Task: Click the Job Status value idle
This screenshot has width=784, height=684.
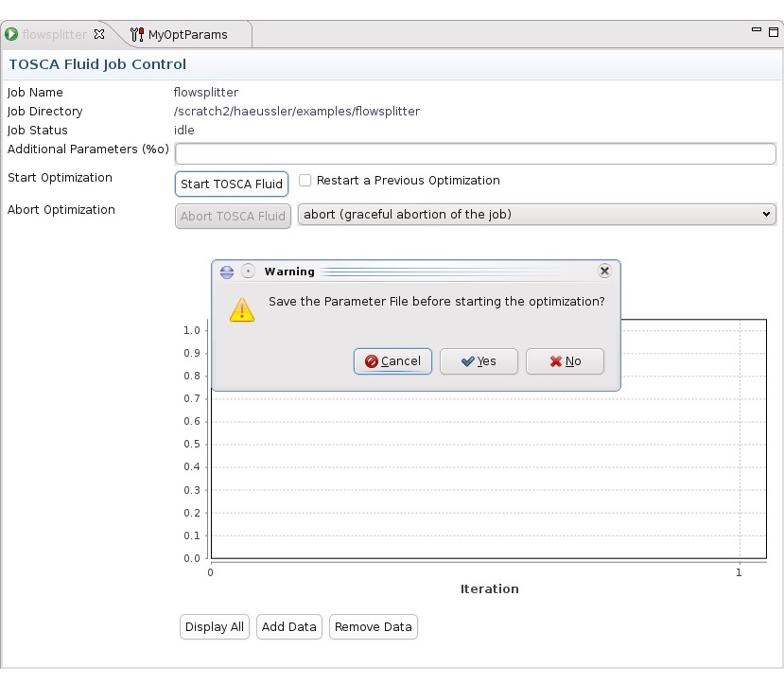Action: [184, 130]
